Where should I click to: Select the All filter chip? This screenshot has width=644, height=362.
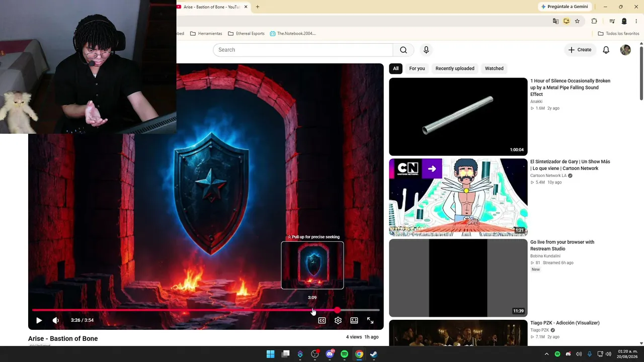tap(396, 68)
